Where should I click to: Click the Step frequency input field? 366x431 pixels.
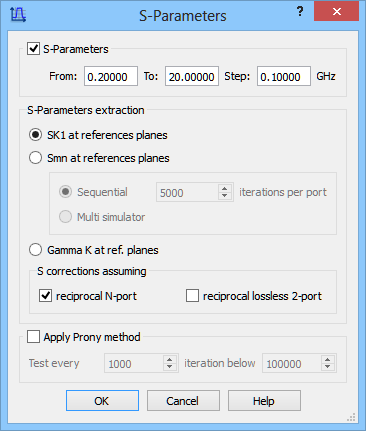(x=284, y=76)
